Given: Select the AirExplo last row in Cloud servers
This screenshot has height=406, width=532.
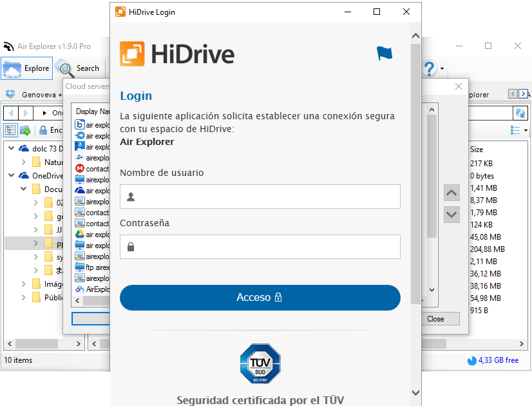Looking at the screenshot, I should coord(92,289).
